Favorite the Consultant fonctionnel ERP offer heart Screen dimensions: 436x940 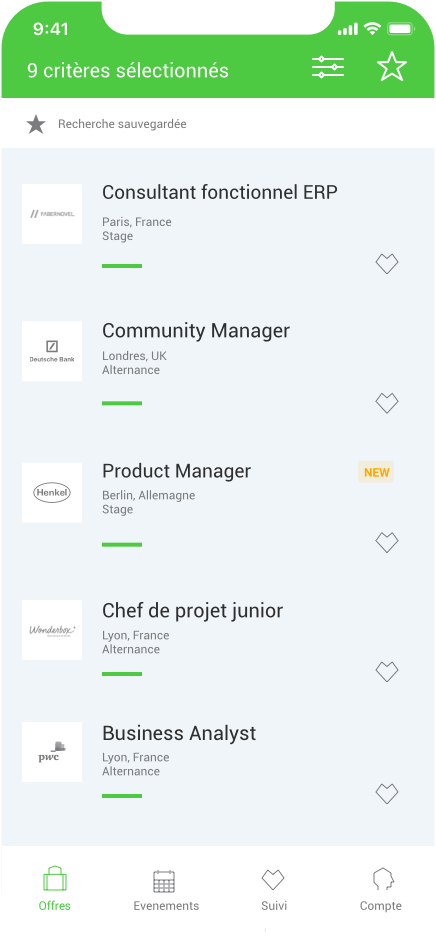click(387, 264)
